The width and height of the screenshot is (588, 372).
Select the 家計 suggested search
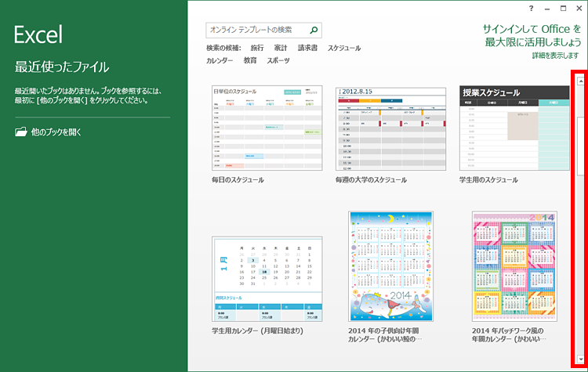281,48
